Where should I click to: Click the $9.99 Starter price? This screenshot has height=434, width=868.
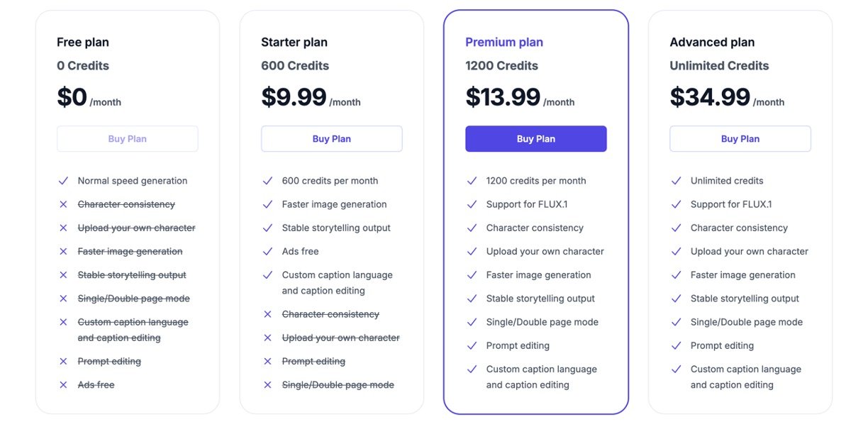[294, 97]
